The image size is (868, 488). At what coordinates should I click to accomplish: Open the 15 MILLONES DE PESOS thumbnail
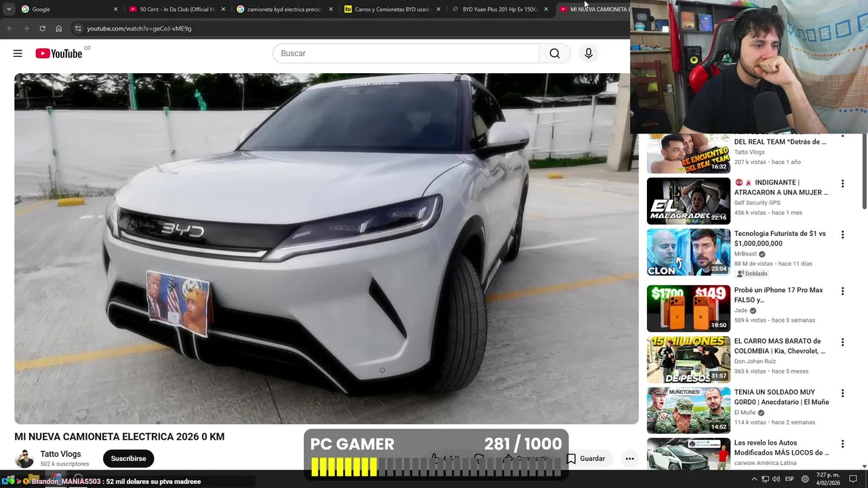[688, 359]
